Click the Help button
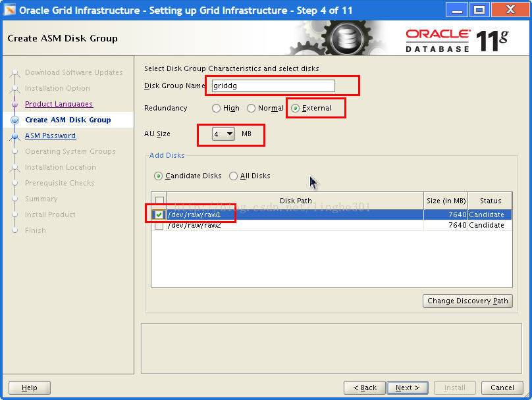 click(x=30, y=387)
